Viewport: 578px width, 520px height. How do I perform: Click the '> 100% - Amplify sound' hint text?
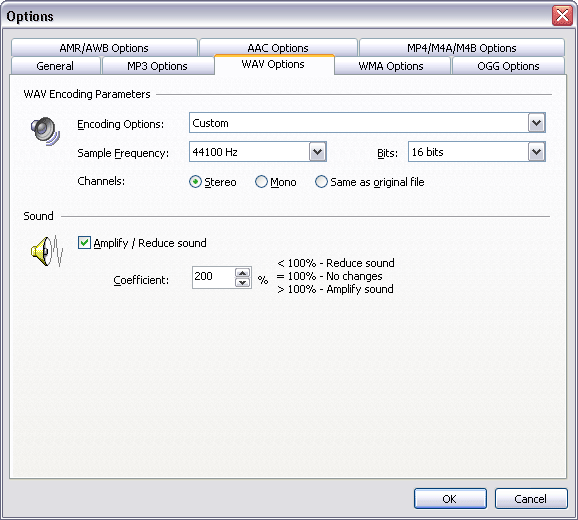tap(335, 289)
